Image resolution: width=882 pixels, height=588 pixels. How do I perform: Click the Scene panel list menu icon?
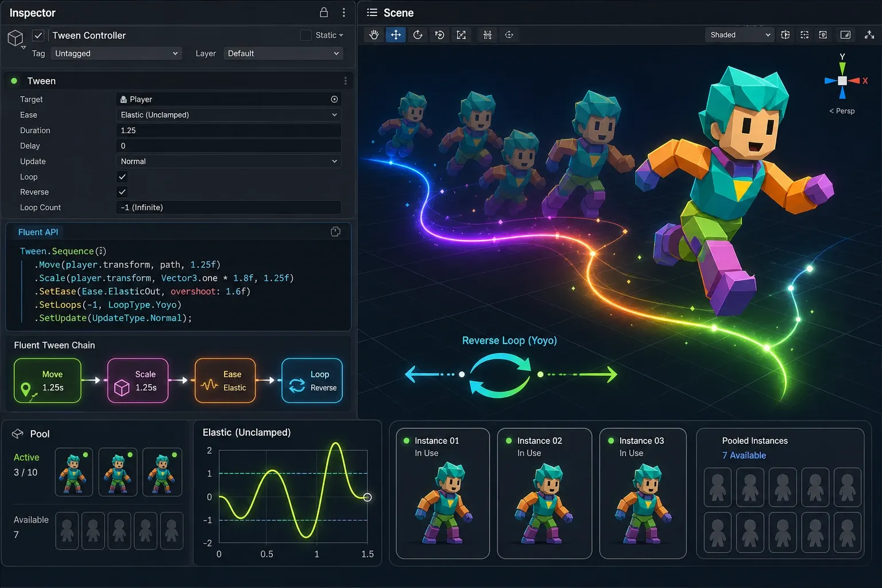[372, 13]
